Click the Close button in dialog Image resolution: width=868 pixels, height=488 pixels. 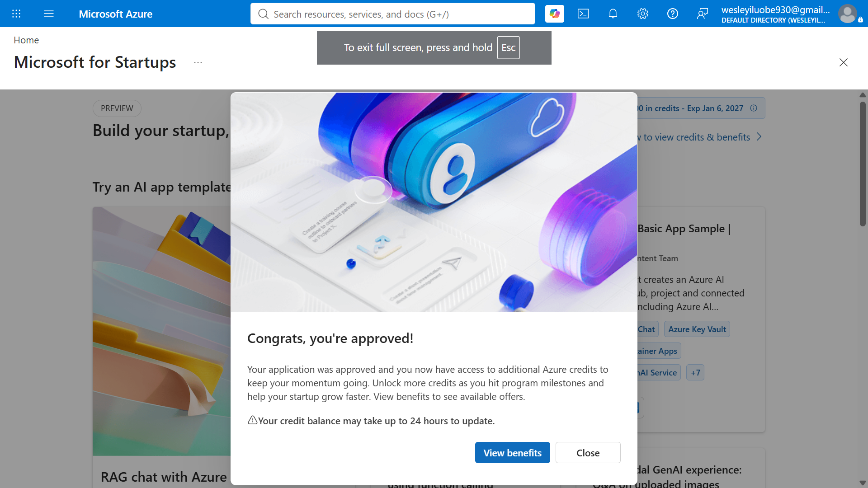[x=588, y=453]
